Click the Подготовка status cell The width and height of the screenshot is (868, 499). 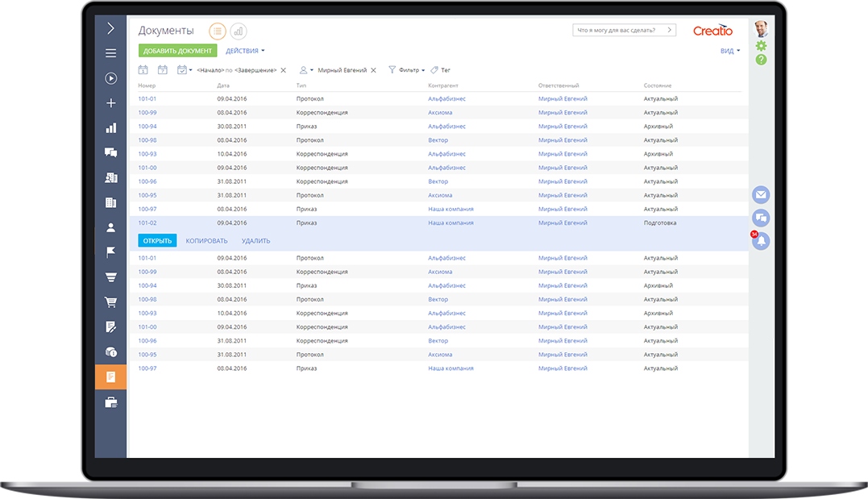coord(660,223)
